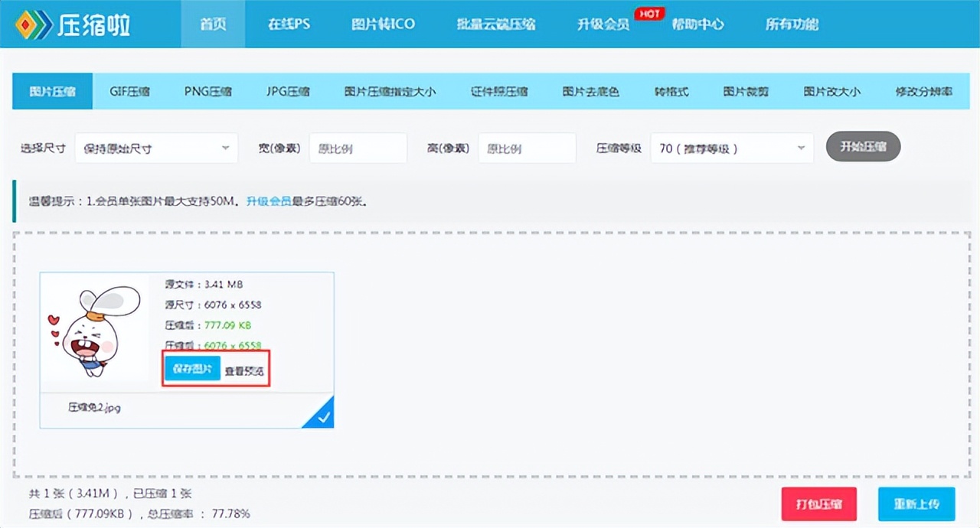This screenshot has height=528, width=980.
Task: Click the 开始压缩 button
Action: point(863,148)
